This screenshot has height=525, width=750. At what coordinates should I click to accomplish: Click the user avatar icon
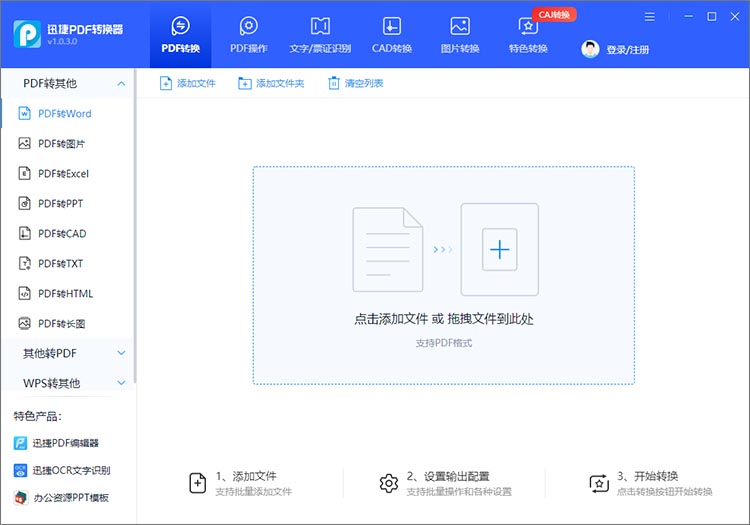590,49
